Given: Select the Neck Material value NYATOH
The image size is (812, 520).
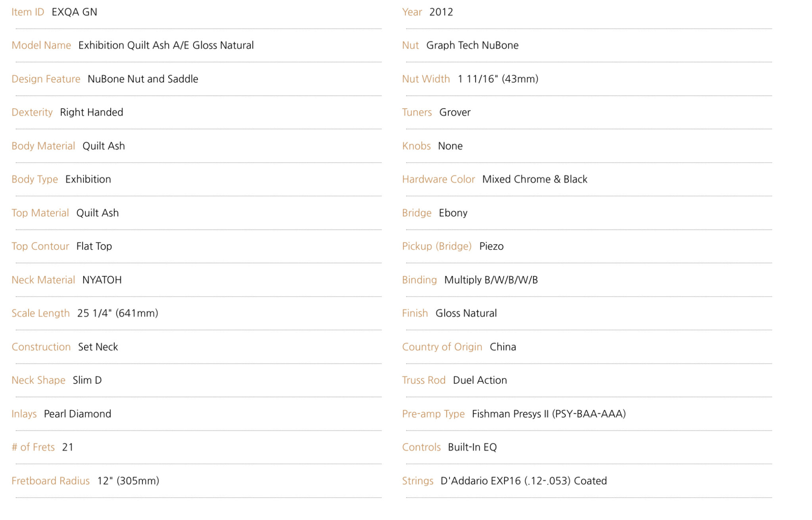Looking at the screenshot, I should pos(102,280).
